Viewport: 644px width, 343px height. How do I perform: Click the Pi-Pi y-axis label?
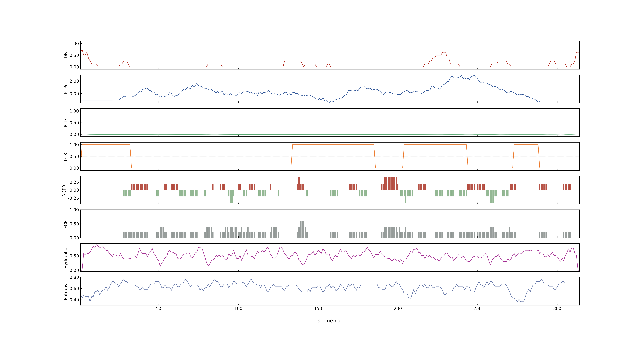(x=66, y=89)
